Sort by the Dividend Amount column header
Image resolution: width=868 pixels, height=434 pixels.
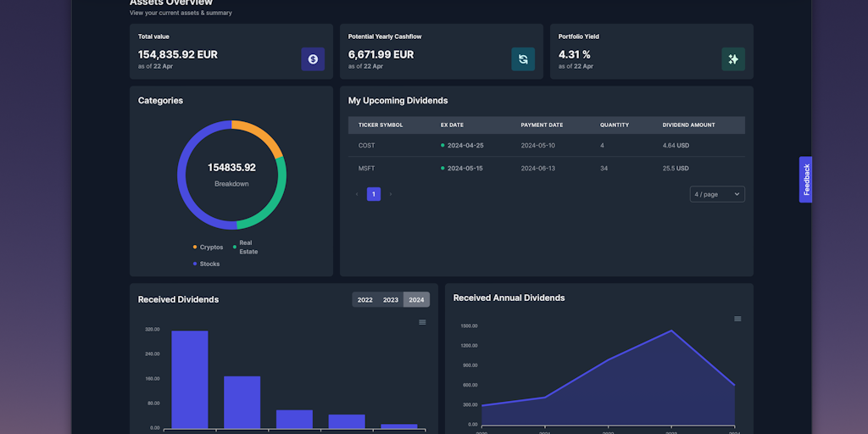pos(688,125)
